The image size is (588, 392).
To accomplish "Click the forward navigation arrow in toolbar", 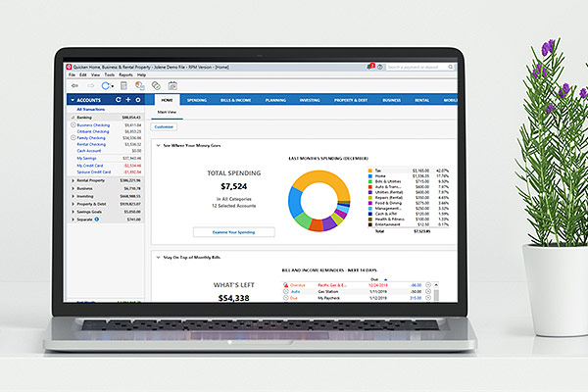I will 90,86.
